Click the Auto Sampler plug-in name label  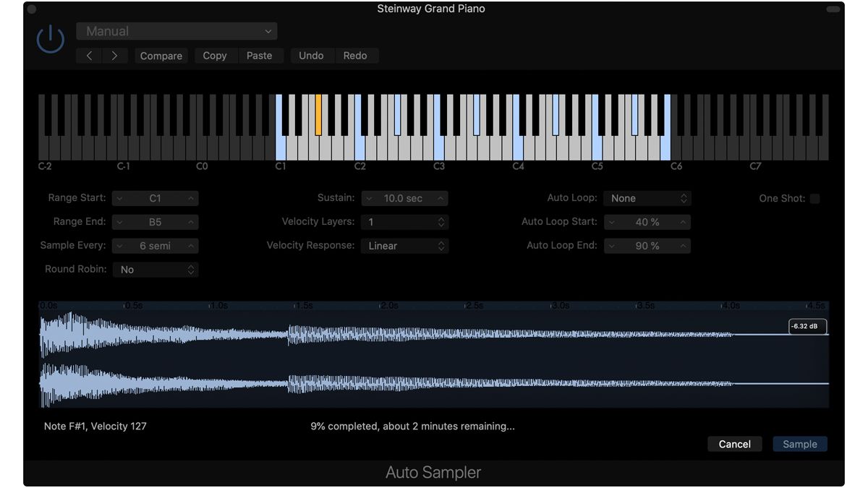pos(433,473)
